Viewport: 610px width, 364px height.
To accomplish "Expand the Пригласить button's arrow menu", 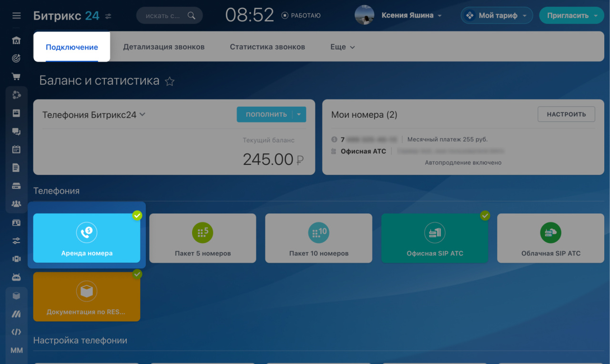I will click(596, 16).
